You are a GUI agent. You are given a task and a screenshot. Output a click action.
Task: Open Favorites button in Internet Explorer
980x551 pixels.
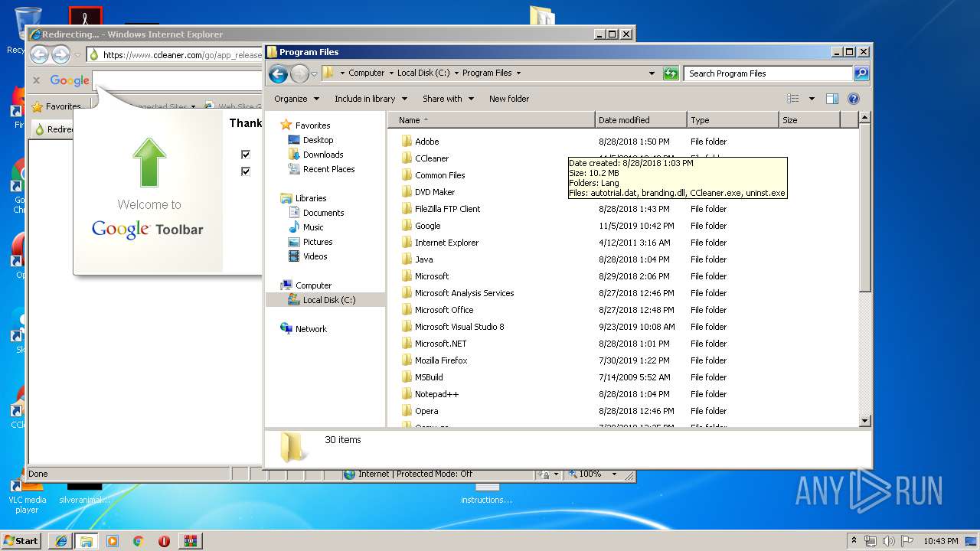[x=56, y=106]
